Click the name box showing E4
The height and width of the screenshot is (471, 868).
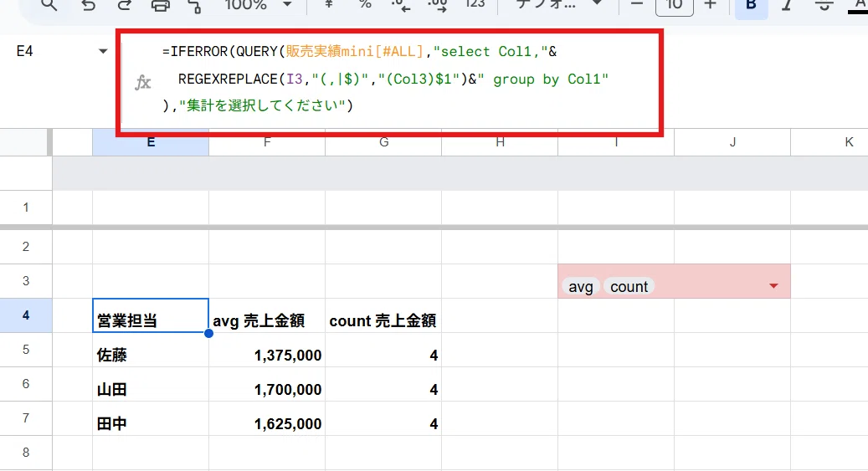coord(25,52)
